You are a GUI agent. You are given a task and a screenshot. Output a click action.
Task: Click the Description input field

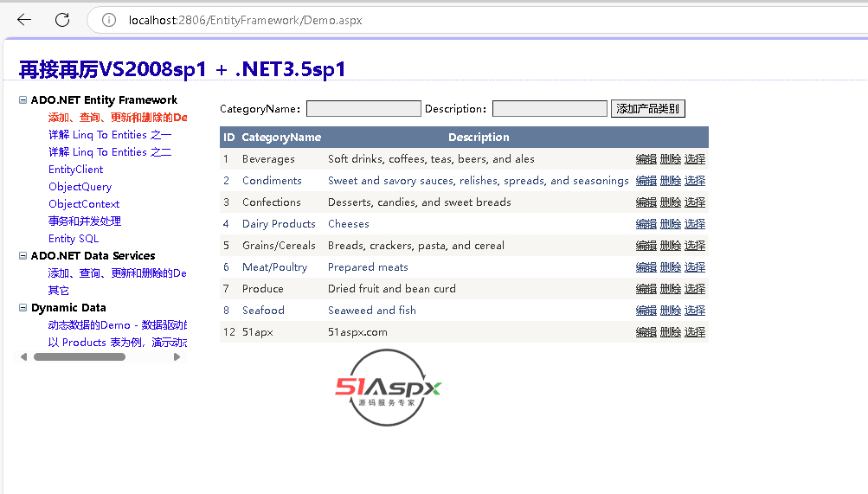550,108
